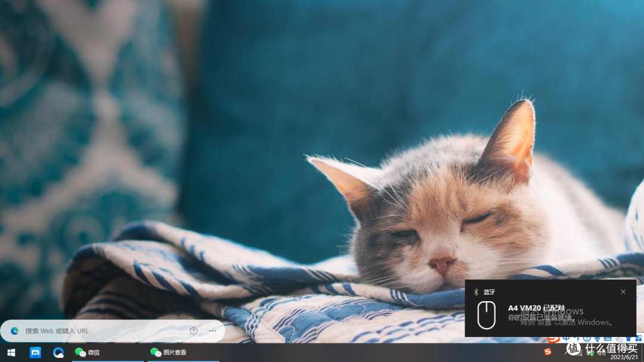Toggle the 中 Chinese mode on the Sogou bar
This screenshot has height=362, width=644.
pos(566,339)
